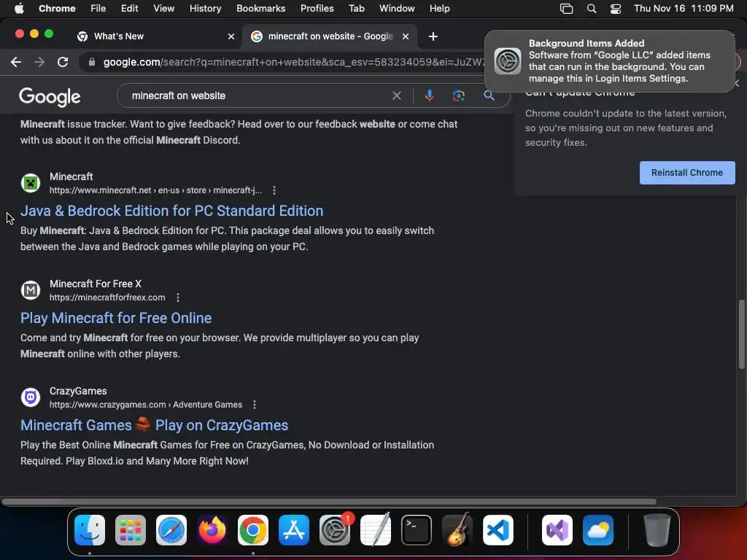This screenshot has width=747, height=560.
Task: Open Terminal from the dock
Action: [417, 530]
